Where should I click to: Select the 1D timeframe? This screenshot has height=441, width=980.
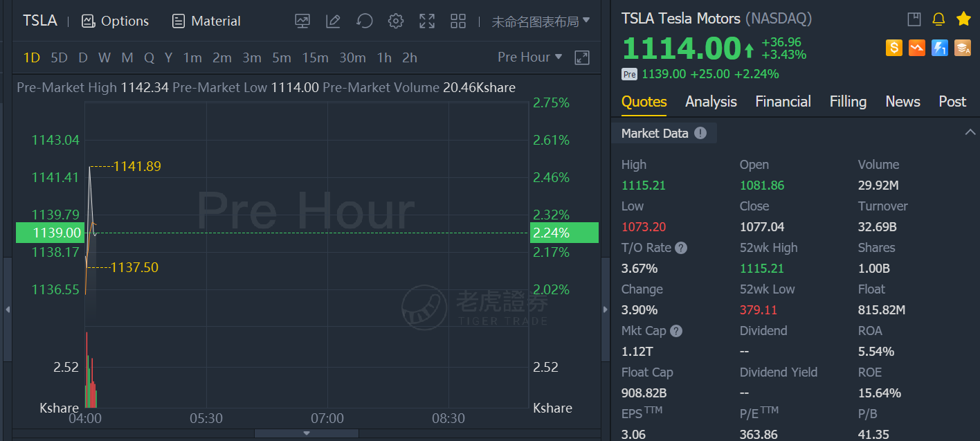[32, 57]
